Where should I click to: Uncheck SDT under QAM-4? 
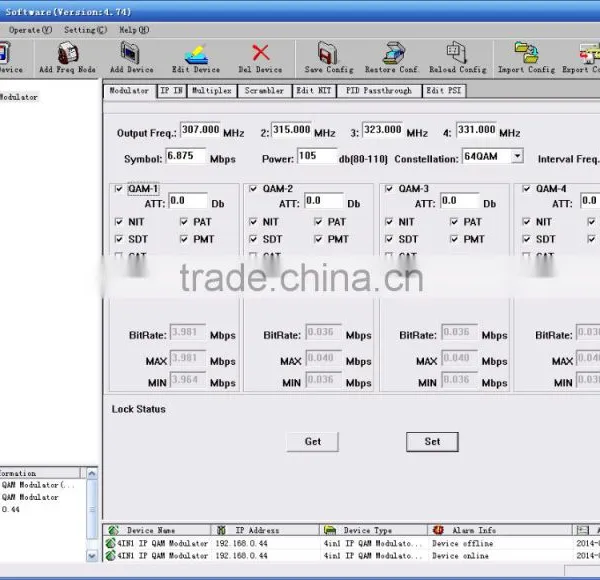point(526,239)
